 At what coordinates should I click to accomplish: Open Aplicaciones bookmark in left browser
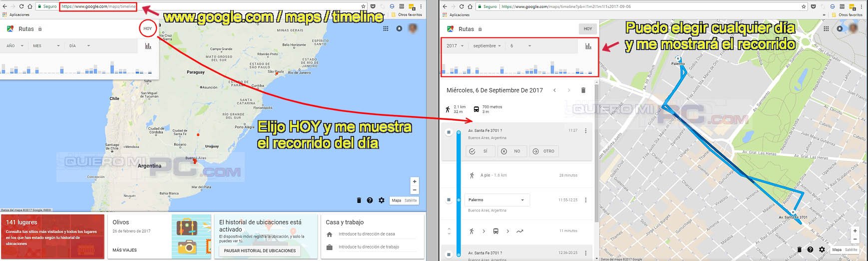pos(16,15)
